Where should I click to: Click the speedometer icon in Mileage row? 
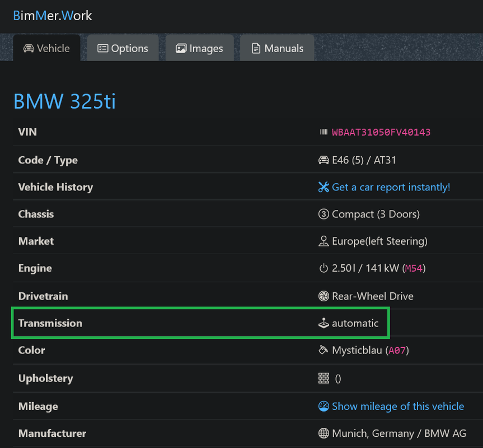pyautogui.click(x=323, y=407)
